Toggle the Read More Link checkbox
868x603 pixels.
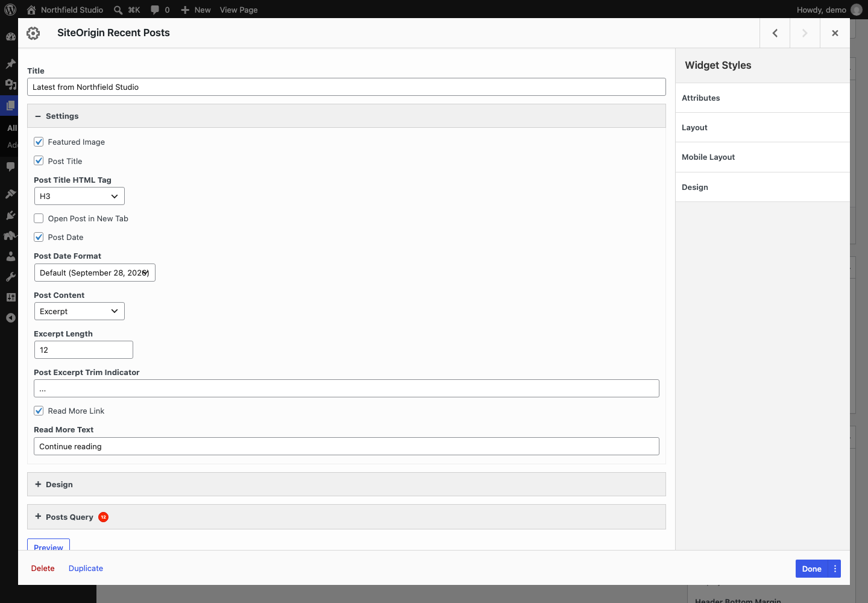tap(39, 411)
